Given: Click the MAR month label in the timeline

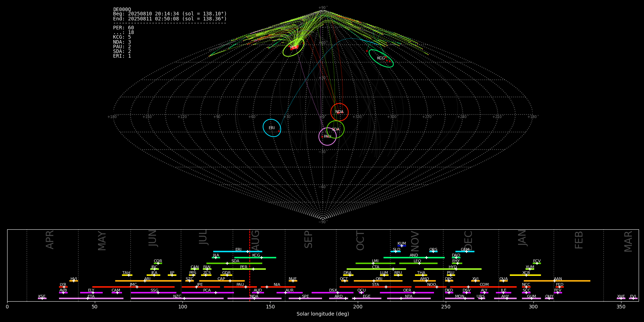Looking at the screenshot, I should [x=628, y=241].
